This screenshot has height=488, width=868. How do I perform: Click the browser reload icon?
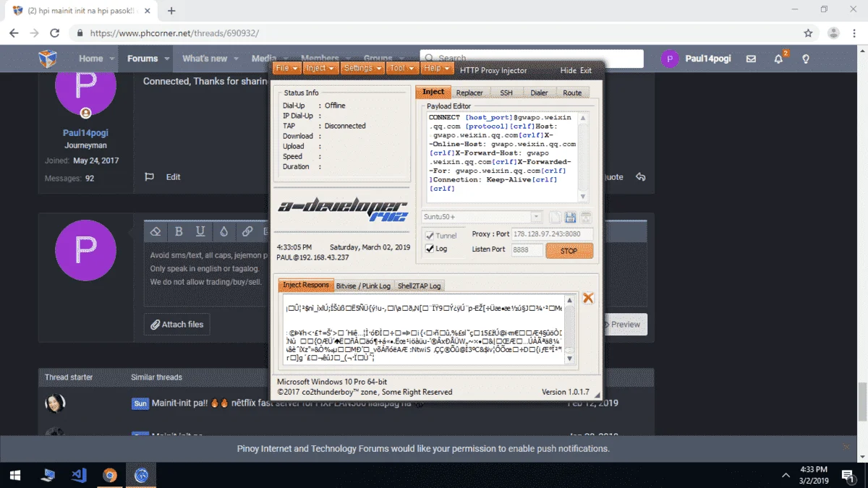click(54, 33)
